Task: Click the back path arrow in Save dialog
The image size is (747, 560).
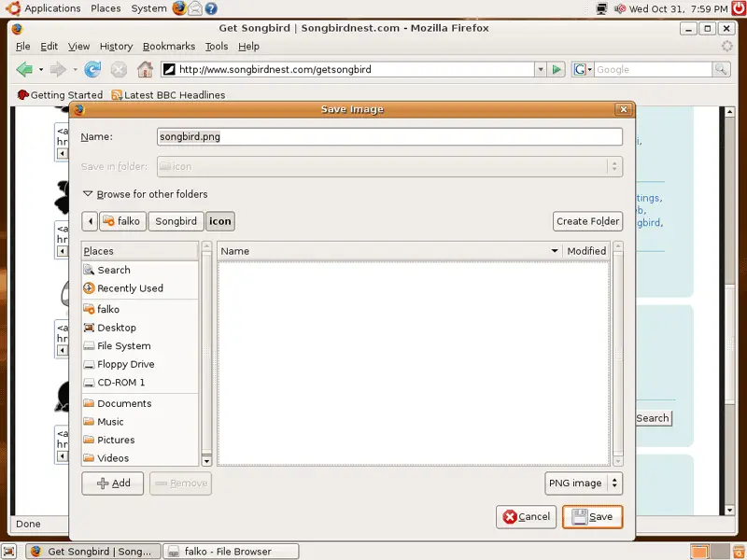Action: point(90,221)
